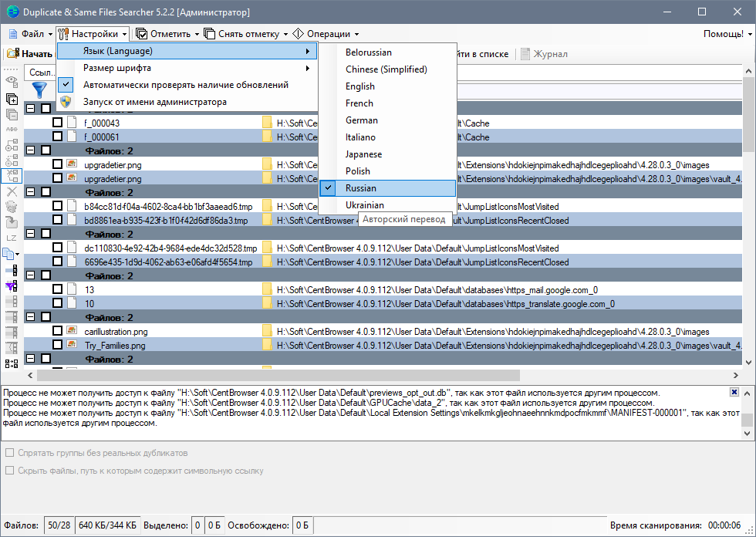Toggle automatic update check menu option
756x537 pixels.
[x=187, y=85]
